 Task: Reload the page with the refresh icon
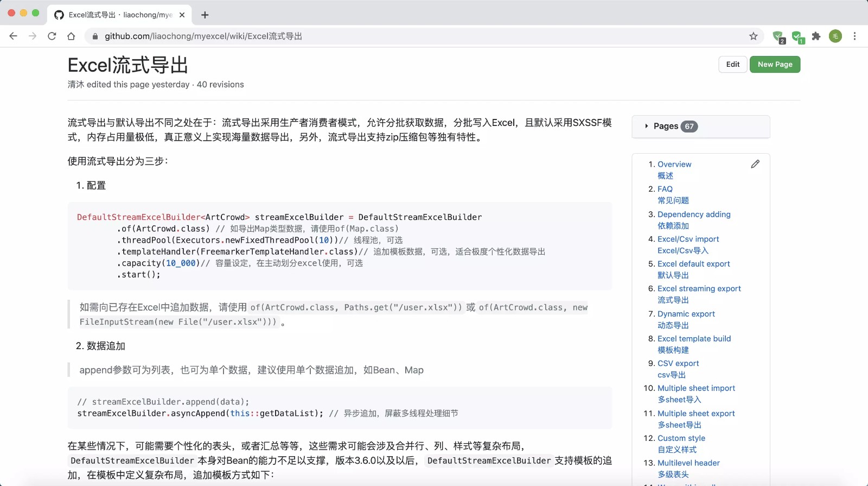(52, 36)
